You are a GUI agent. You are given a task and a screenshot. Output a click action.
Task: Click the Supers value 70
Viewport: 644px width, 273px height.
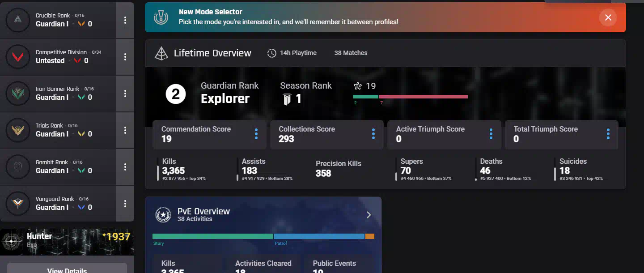pos(406,171)
